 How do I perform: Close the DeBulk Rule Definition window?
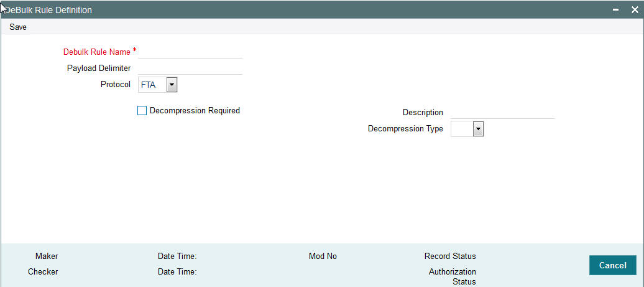[x=635, y=10]
